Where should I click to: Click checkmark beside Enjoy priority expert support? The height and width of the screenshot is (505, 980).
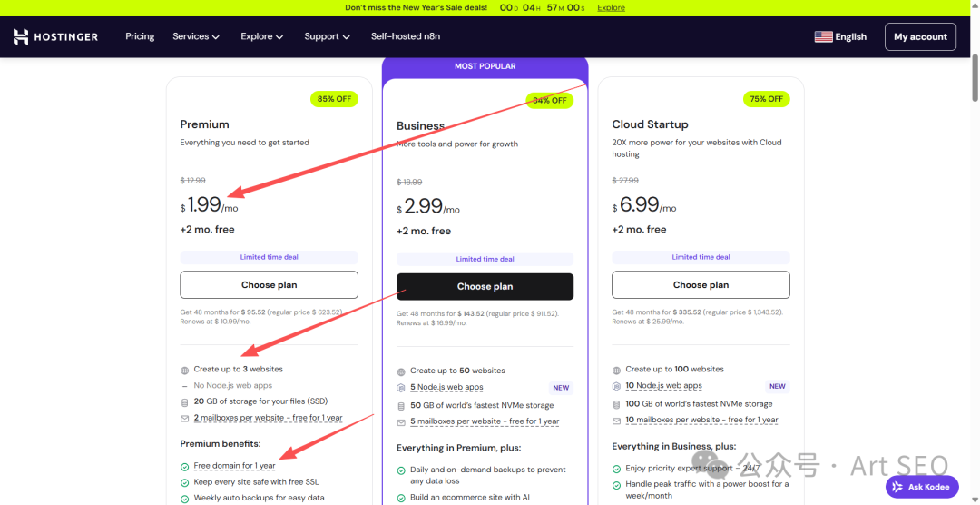617,469
